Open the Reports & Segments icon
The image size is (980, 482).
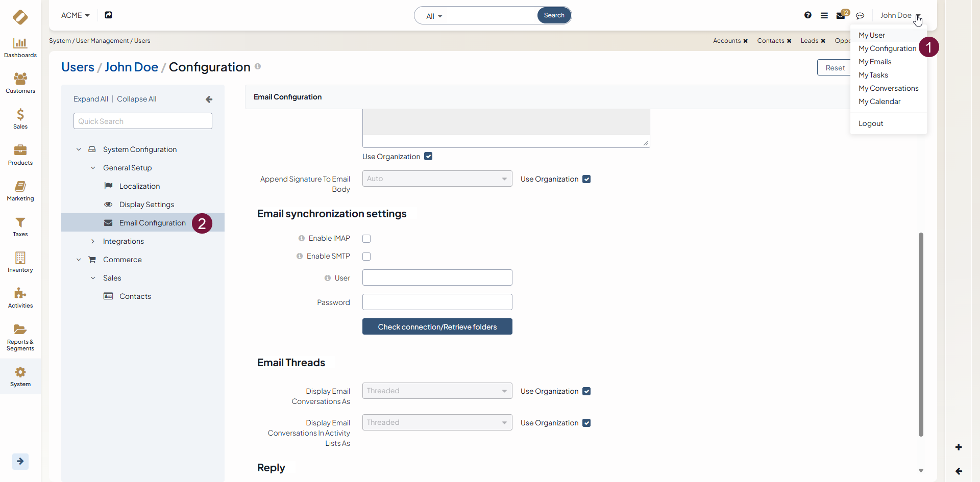[20, 337]
